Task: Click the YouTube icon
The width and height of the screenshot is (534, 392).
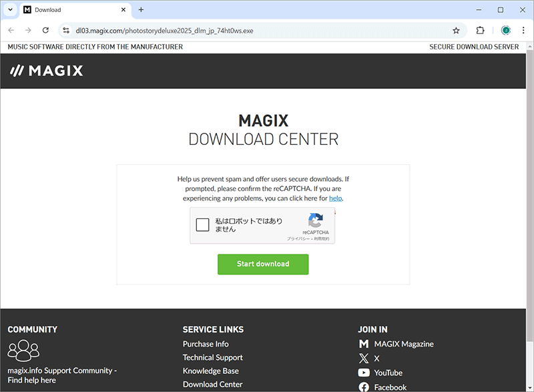Action: [364, 373]
